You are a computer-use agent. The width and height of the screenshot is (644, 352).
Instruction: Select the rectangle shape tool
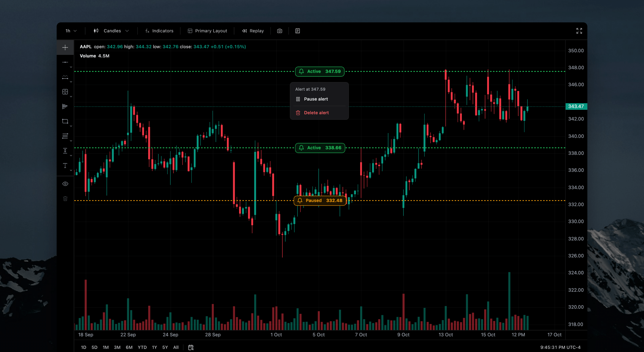point(65,121)
